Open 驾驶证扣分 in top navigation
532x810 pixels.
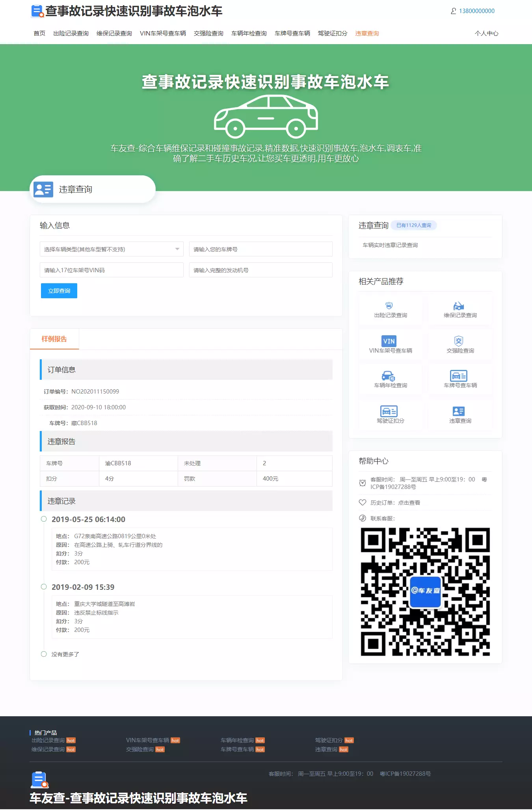pos(333,33)
